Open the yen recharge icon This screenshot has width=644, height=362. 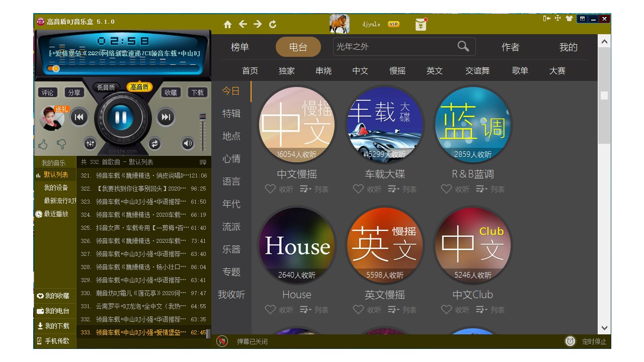coord(421,25)
